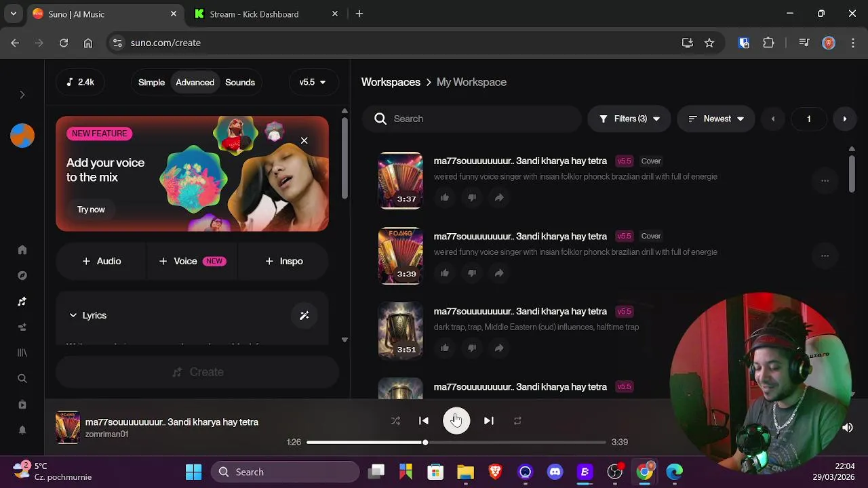Open more options for the 3:39 song
868x488 pixels.
825,256
